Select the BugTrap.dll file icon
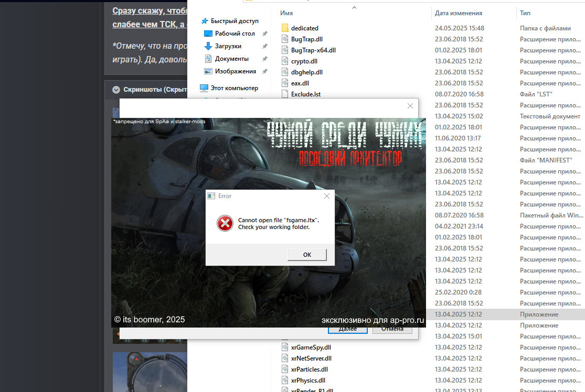 285,39
